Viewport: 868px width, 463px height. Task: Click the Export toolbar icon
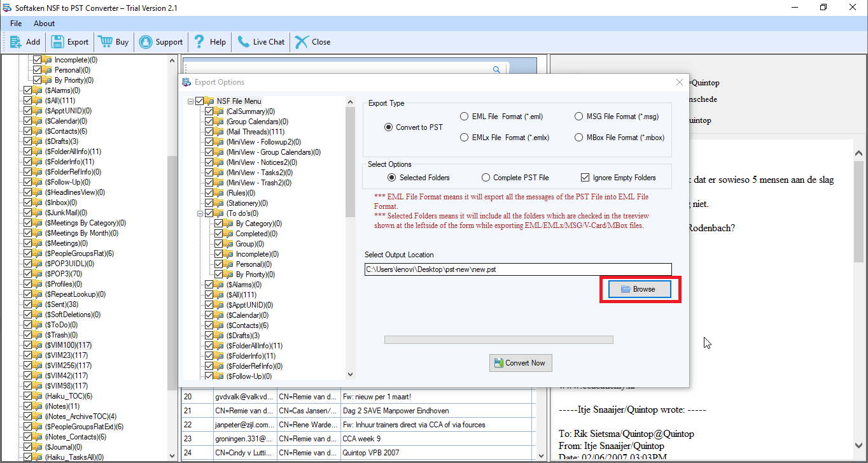[x=57, y=42]
